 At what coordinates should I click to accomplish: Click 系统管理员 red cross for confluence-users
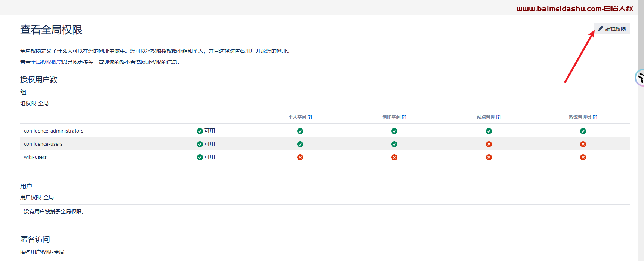tap(583, 144)
